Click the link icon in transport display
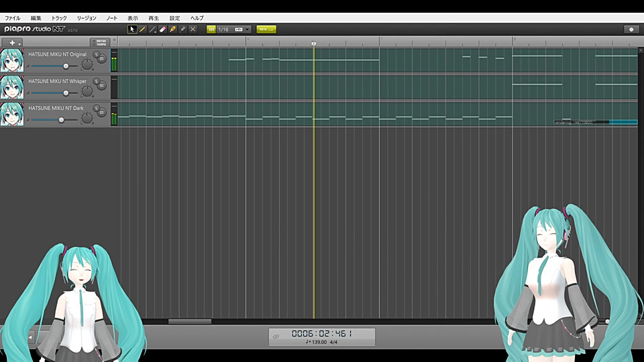The width and height of the screenshot is (644, 362). (276, 337)
